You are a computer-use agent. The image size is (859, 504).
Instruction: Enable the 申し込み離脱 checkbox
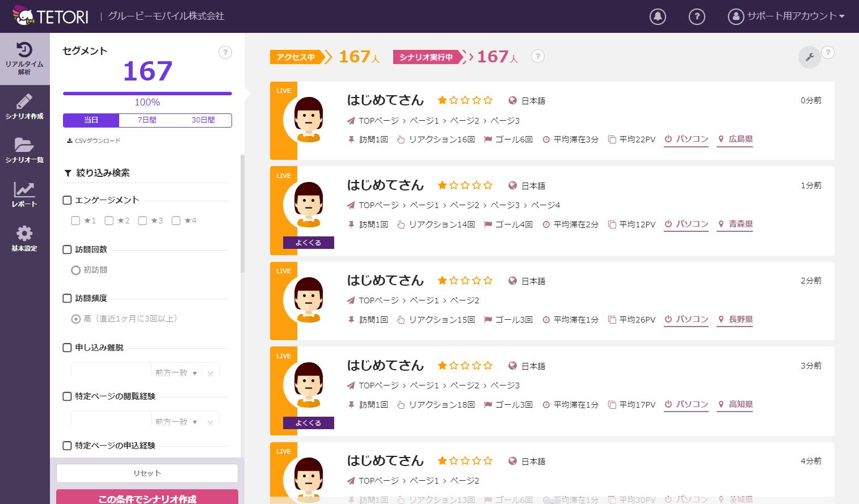point(67,348)
